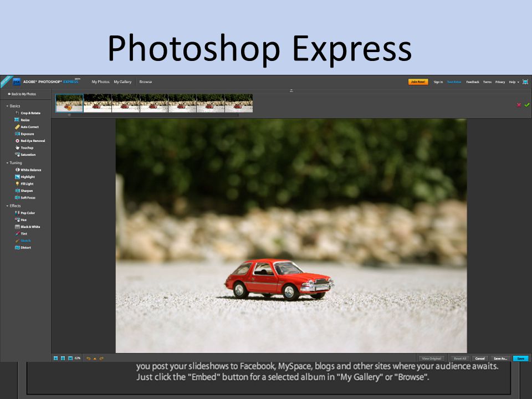Go back to My Photos
The height and width of the screenshot is (399, 532).
pos(22,94)
